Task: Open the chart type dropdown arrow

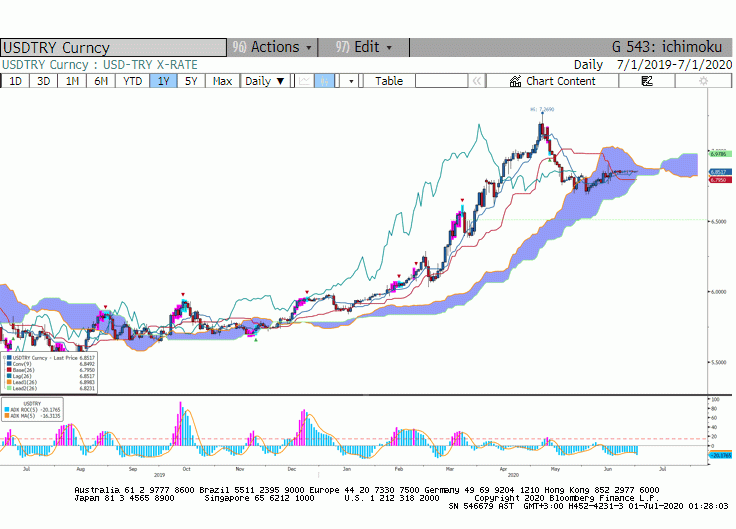Action: 351,81
